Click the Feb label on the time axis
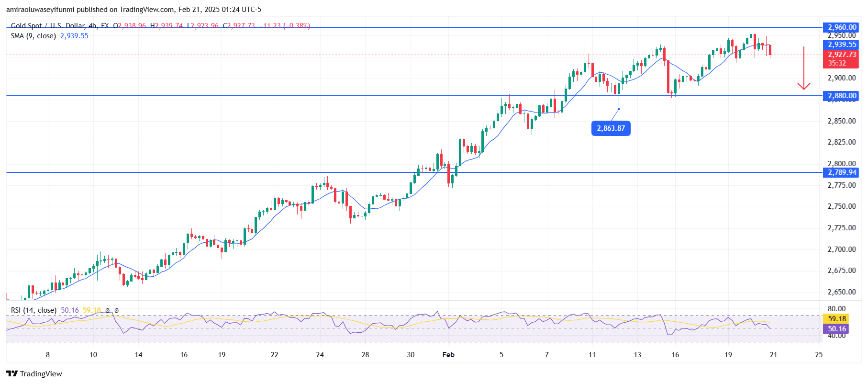The height and width of the screenshot is (384, 868). coord(448,355)
